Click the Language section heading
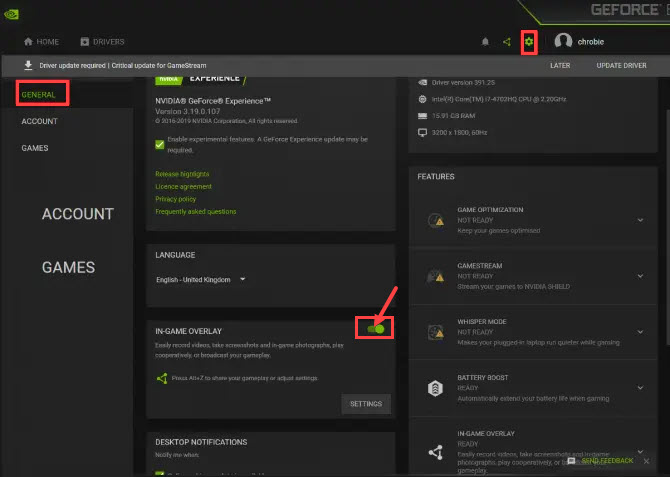 175,255
